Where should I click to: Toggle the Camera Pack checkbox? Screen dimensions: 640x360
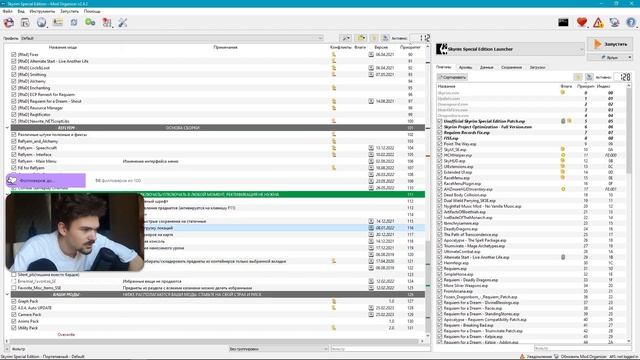tap(14, 315)
